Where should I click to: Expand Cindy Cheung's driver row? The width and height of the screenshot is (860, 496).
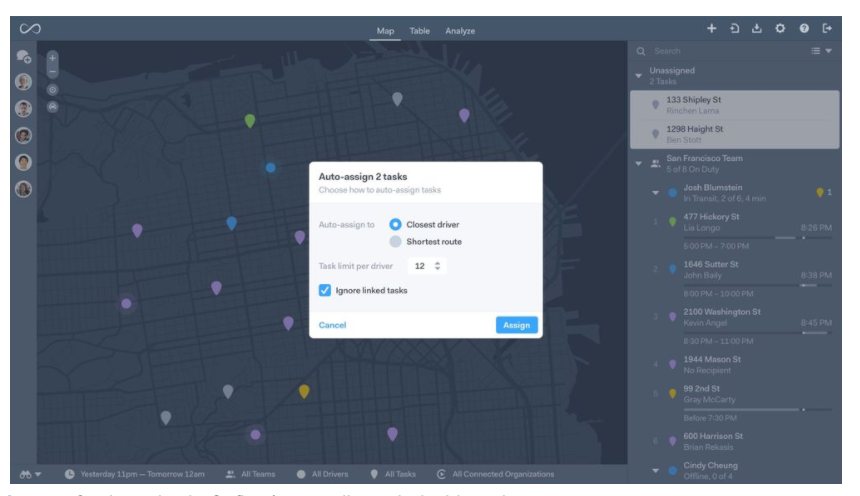click(655, 471)
